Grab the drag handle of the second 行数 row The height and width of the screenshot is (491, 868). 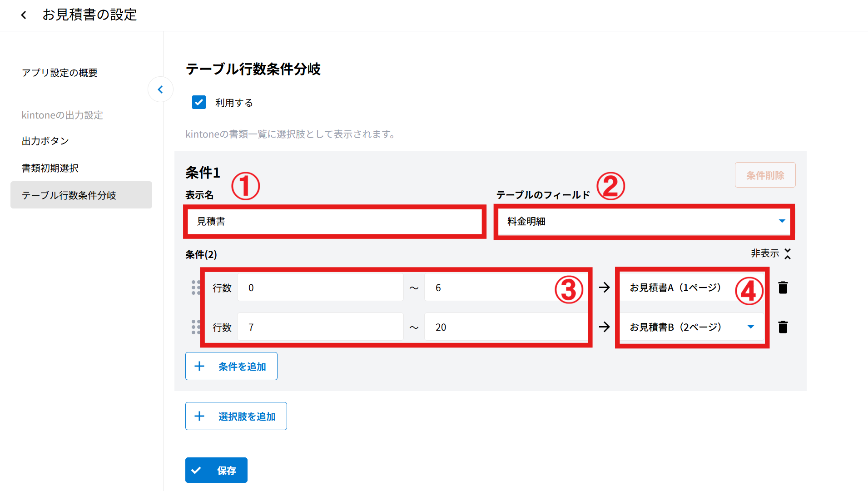pyautogui.click(x=195, y=327)
